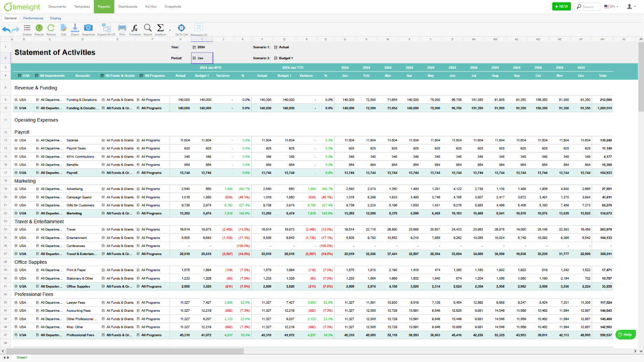The image size is (644, 362).
Task: Open the Ad Hoc section
Action: click(151, 6)
